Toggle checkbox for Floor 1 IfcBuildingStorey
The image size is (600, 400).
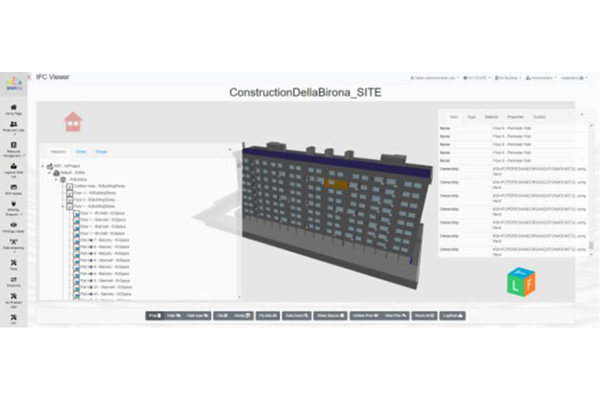coord(70,206)
